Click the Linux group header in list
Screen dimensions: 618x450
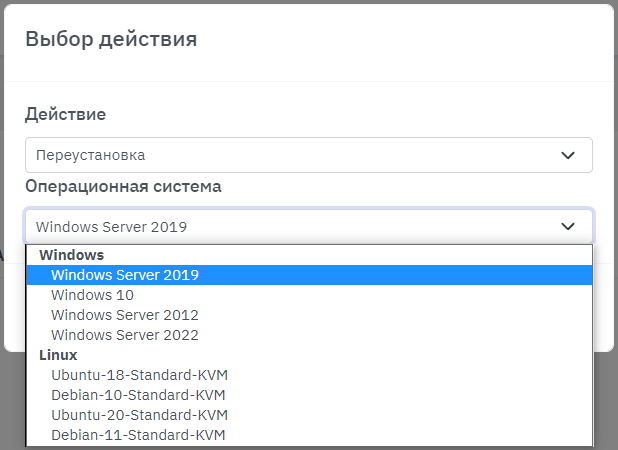pos(58,355)
